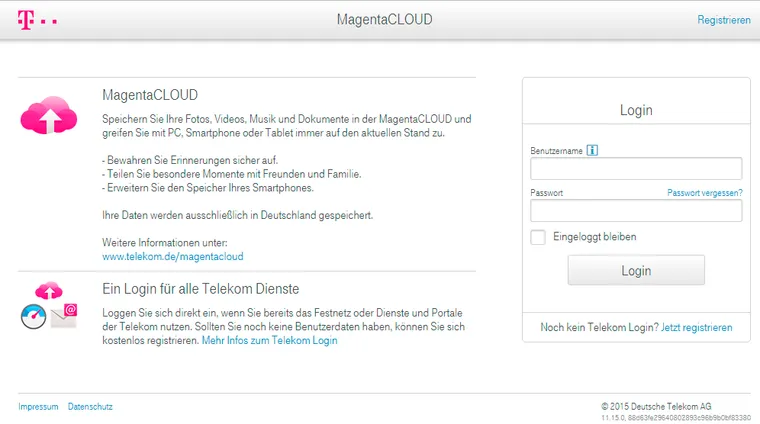
Task: Follow the Passwort vergessen? link
Action: click(x=705, y=193)
